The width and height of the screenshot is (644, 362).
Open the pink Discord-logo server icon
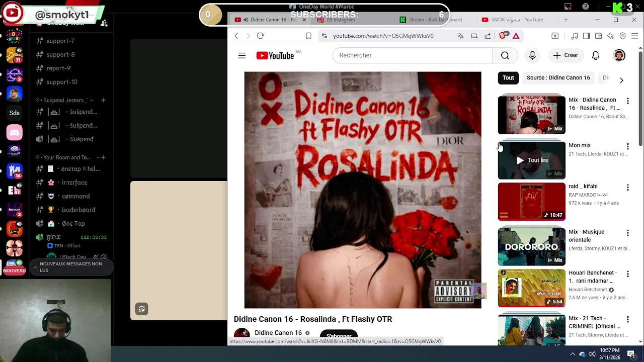(15, 133)
